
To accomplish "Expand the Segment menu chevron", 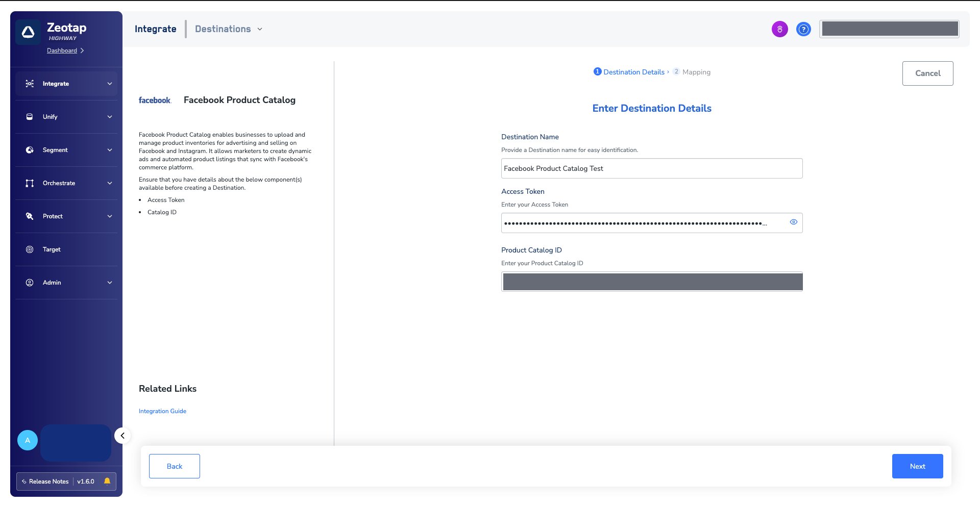I will pyautogui.click(x=110, y=150).
